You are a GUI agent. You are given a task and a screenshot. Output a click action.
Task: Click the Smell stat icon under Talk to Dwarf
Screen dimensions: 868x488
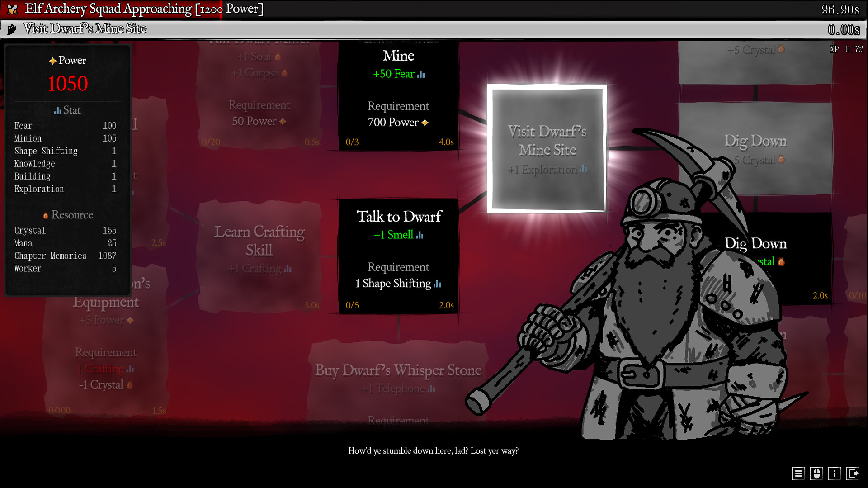[420, 235]
